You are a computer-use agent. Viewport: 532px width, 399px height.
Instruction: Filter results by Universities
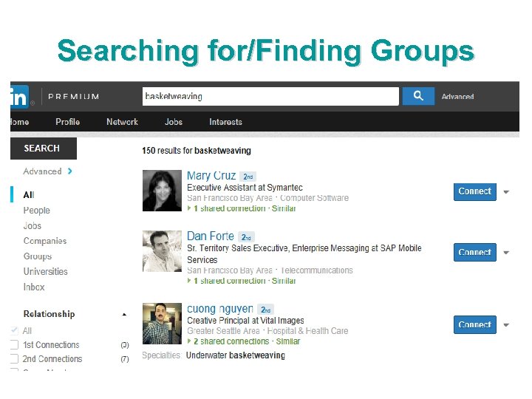pyautogui.click(x=46, y=271)
